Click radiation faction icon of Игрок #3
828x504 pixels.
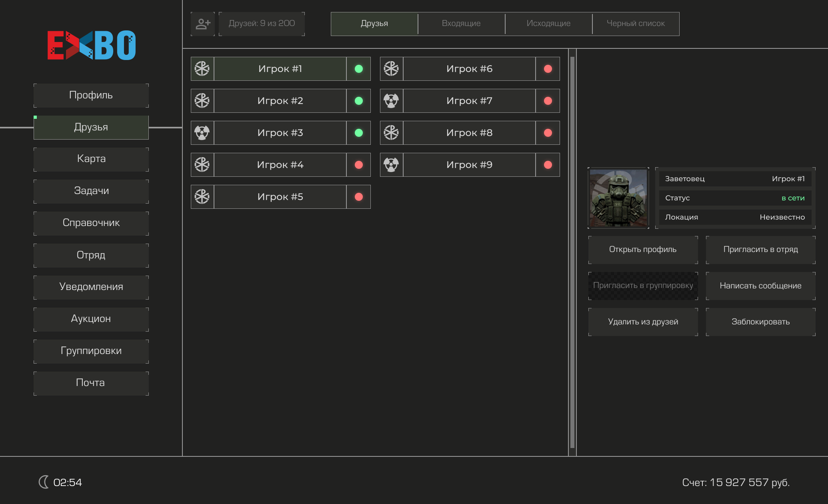[x=202, y=133]
